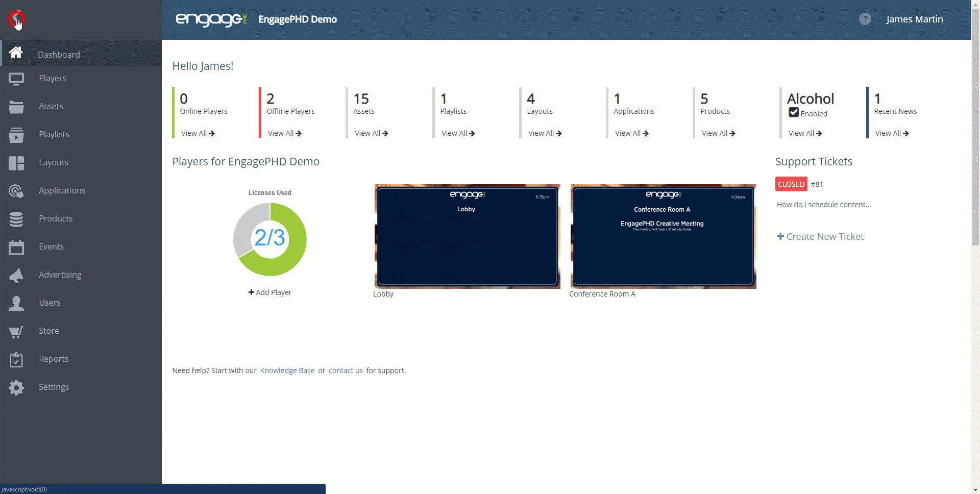View All under Playlists count

458,133
